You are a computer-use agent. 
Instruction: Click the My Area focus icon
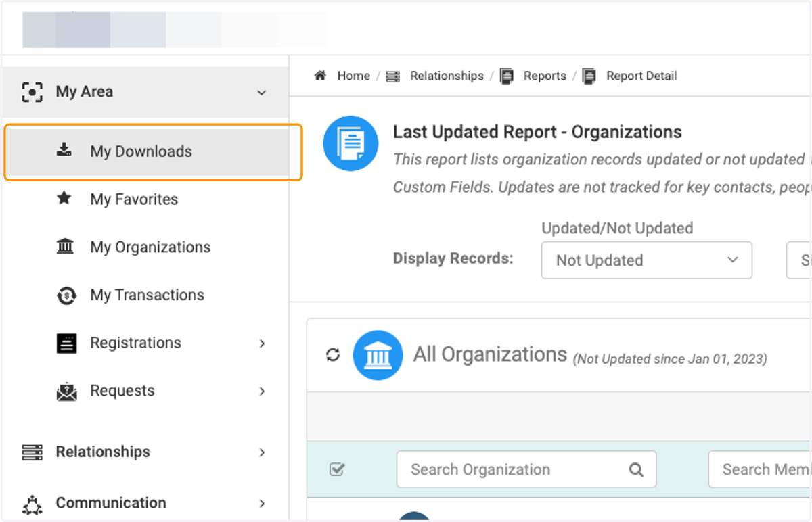32,92
